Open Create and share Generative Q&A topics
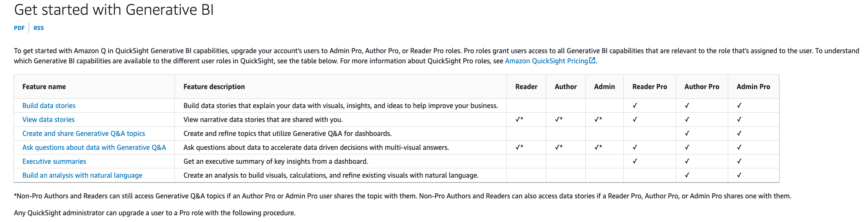Viewport: 868px width, 222px height. click(x=84, y=133)
